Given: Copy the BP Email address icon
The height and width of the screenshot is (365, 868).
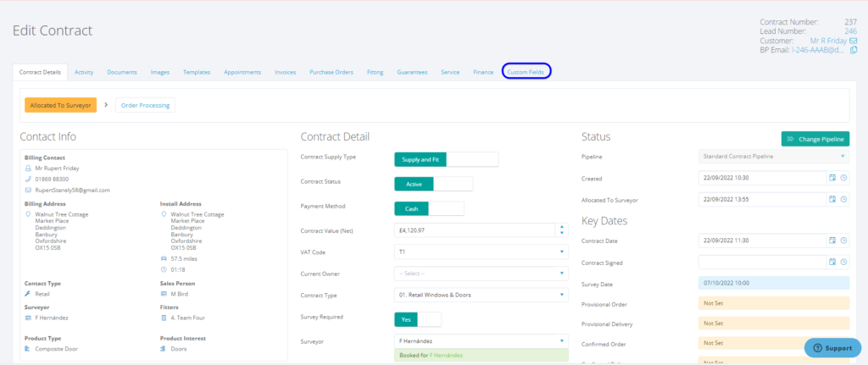Looking at the screenshot, I should [853, 50].
